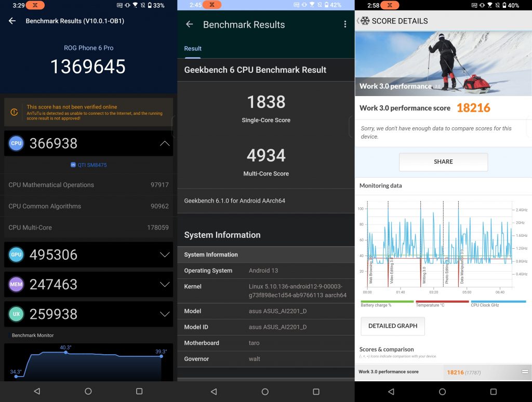
Task: Go back from AnTuTu Benchmark Results
Action: coord(12,21)
